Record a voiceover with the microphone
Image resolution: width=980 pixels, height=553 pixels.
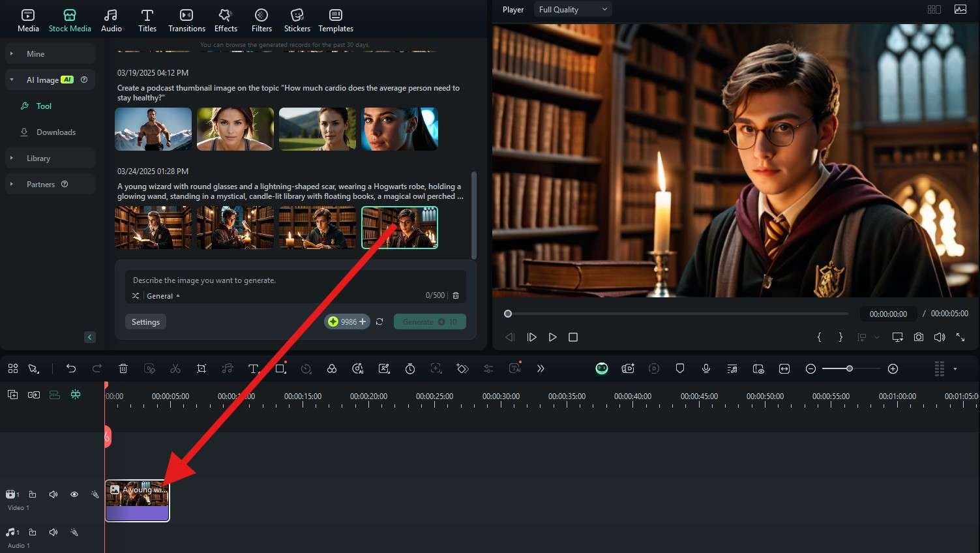(x=706, y=369)
